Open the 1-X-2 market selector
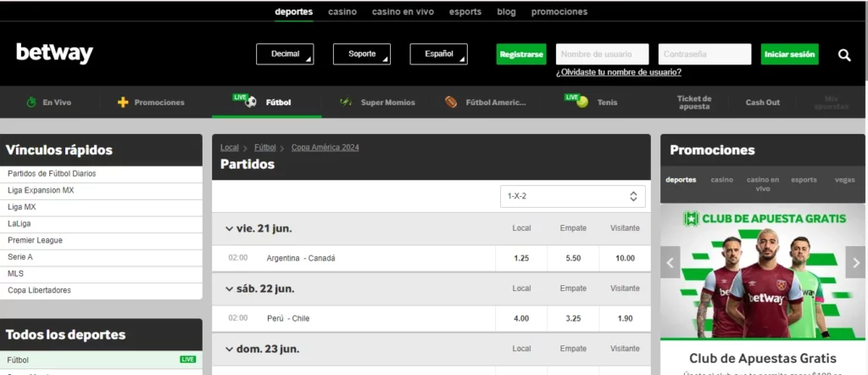868x375 pixels. (572, 197)
